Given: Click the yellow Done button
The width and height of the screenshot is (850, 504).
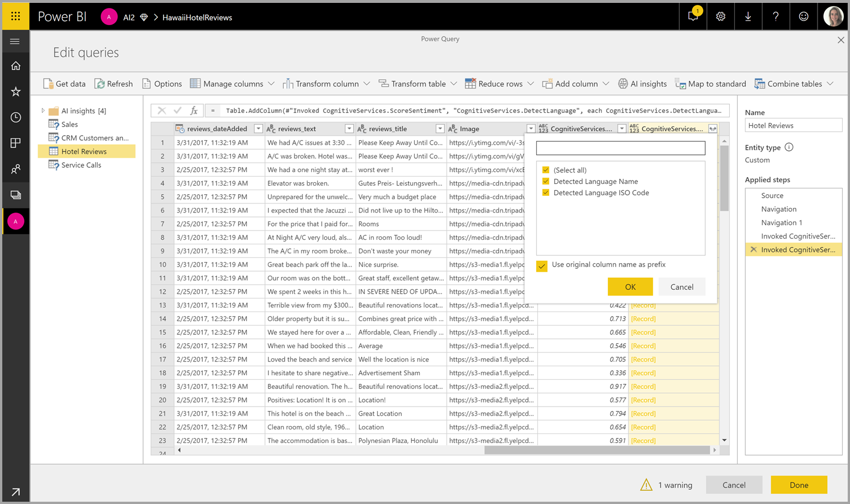Looking at the screenshot, I should coord(799,485).
